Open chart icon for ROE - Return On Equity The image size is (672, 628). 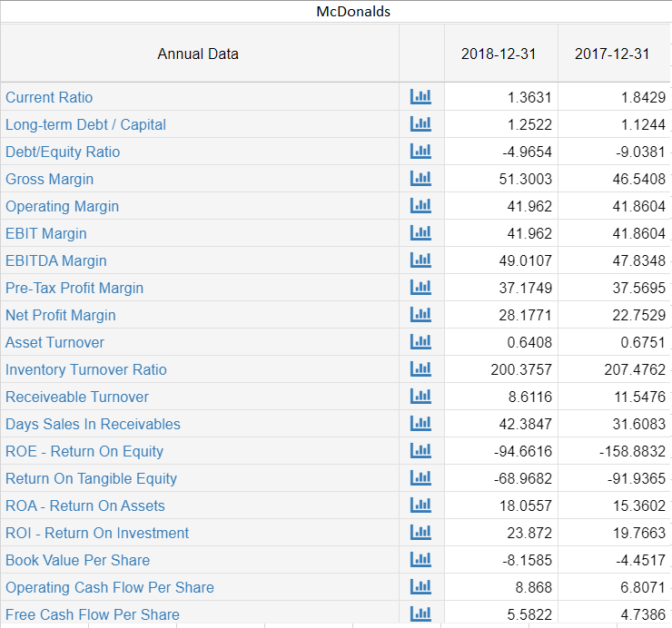(420, 451)
